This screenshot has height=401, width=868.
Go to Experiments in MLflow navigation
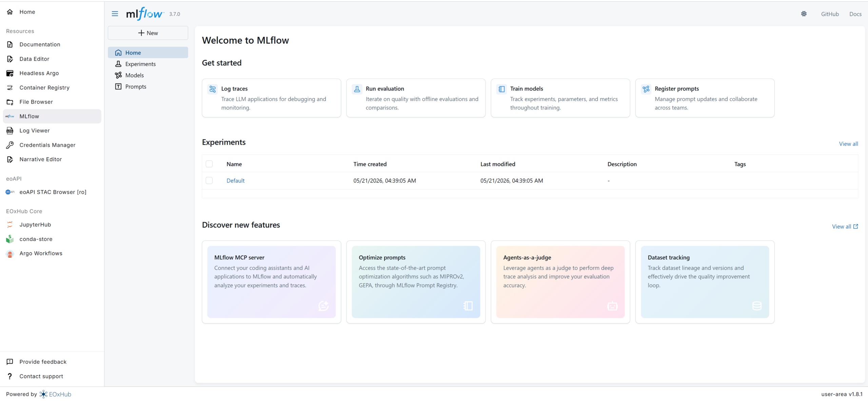[x=148, y=64]
